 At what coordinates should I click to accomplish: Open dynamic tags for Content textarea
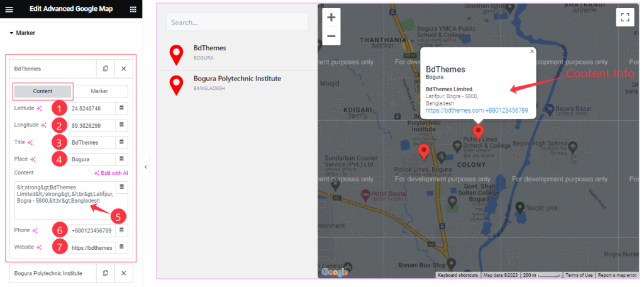121,188
